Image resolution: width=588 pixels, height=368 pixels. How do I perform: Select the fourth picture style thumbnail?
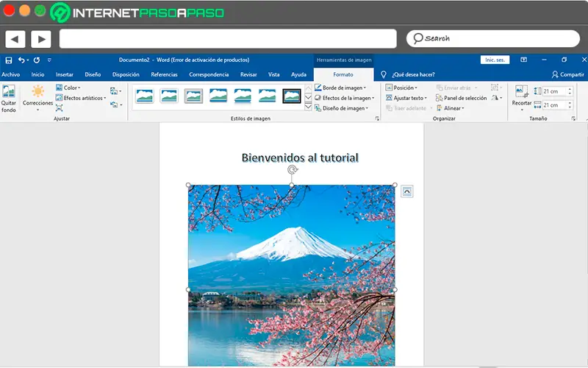(x=218, y=96)
